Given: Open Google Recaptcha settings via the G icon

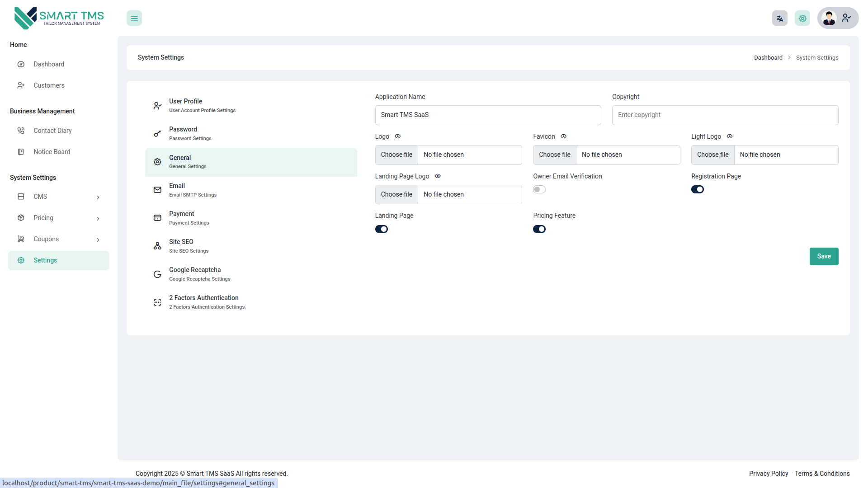Looking at the screenshot, I should (157, 274).
